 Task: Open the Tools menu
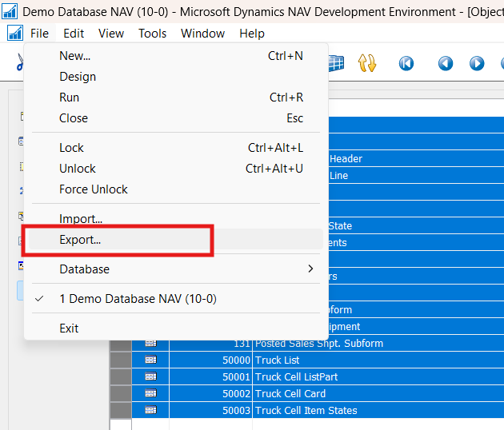(x=152, y=34)
